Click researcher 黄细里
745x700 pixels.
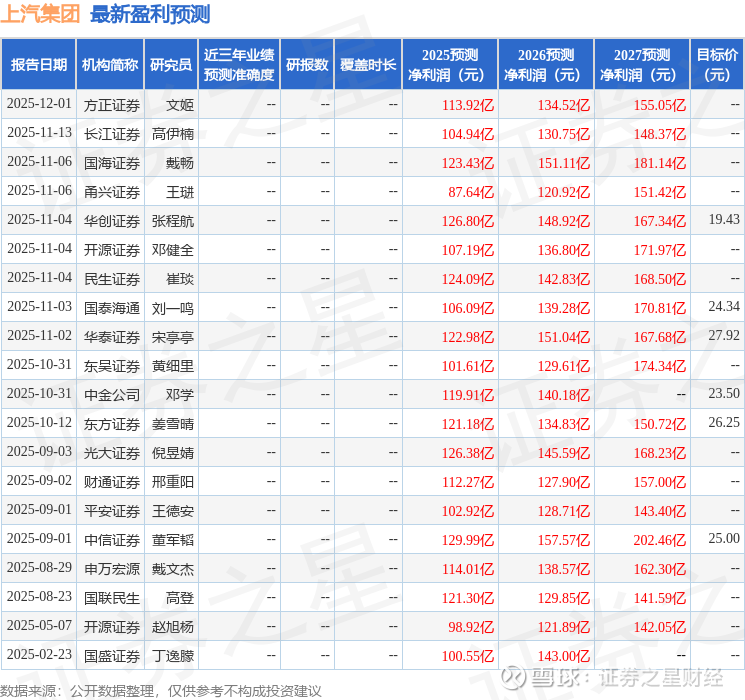coord(173,366)
